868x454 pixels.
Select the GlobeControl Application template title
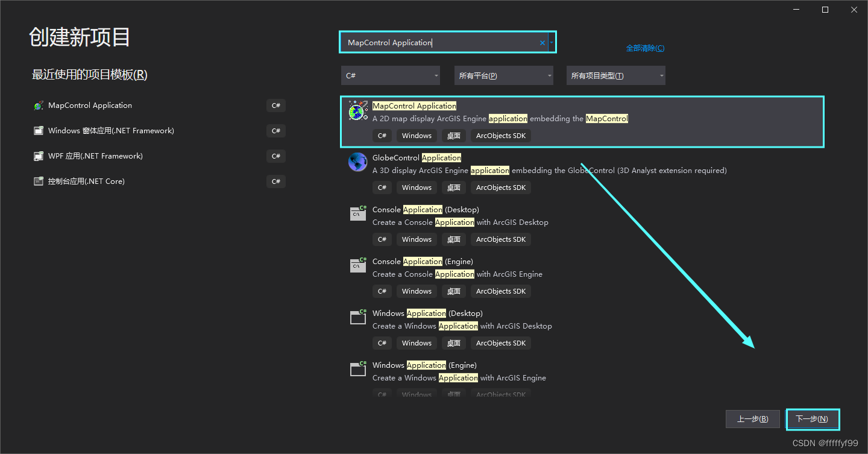pyautogui.click(x=417, y=157)
